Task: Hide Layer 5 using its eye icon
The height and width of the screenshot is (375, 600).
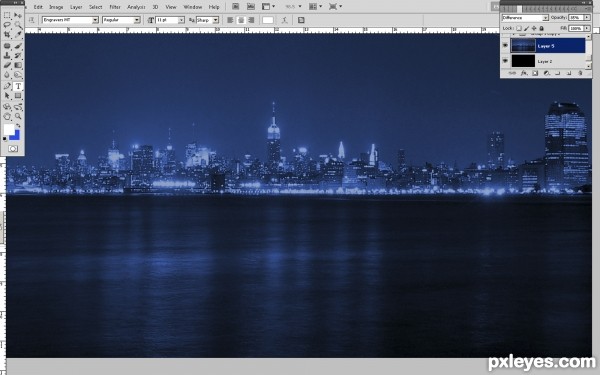Action: point(505,46)
